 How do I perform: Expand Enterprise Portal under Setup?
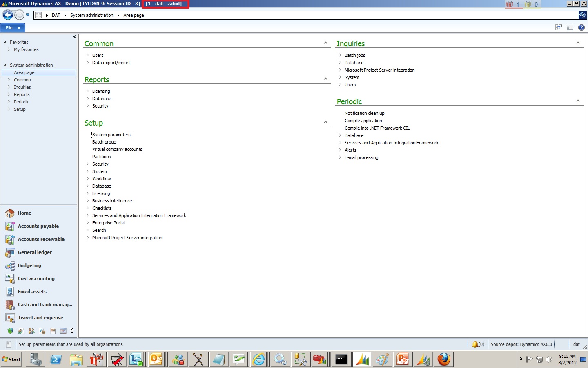pyautogui.click(x=87, y=223)
